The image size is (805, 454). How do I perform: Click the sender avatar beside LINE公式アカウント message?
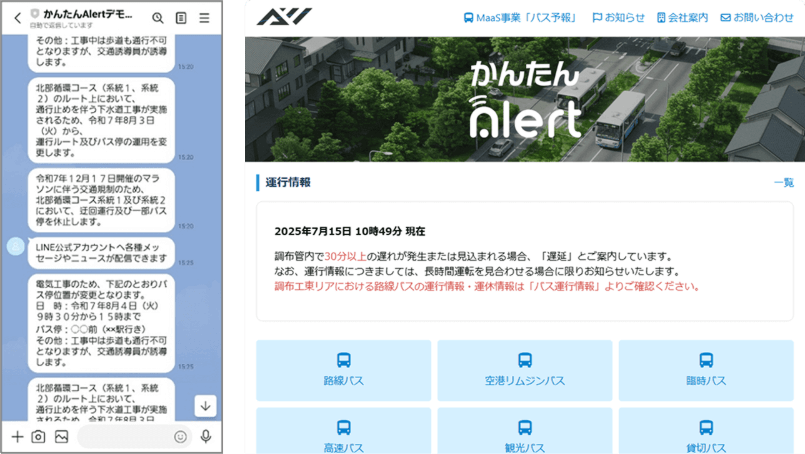pyautogui.click(x=15, y=247)
